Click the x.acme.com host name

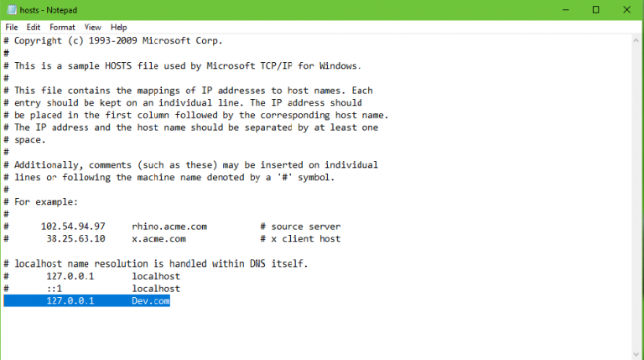pos(159,238)
